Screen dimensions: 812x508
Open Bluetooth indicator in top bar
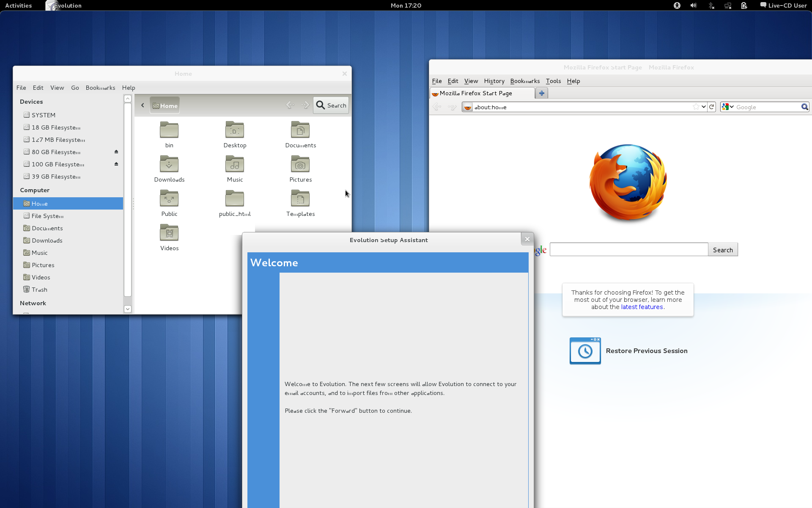(x=711, y=6)
